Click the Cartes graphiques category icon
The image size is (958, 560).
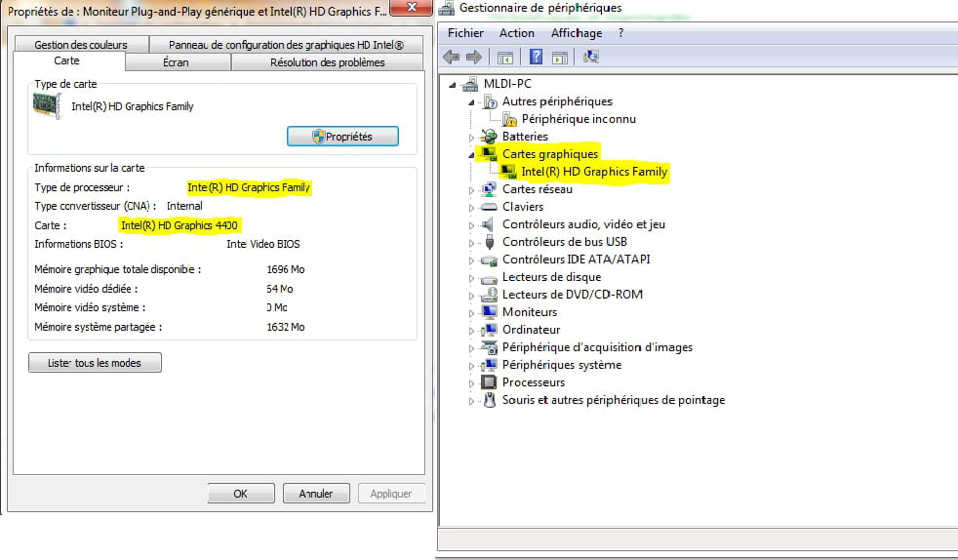(x=489, y=154)
